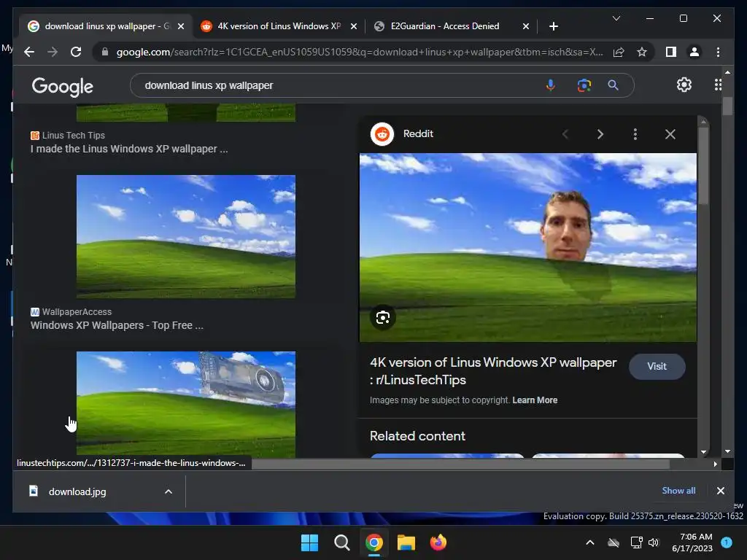Show previous image in preview panel
The width and height of the screenshot is (747, 560).
(x=565, y=134)
